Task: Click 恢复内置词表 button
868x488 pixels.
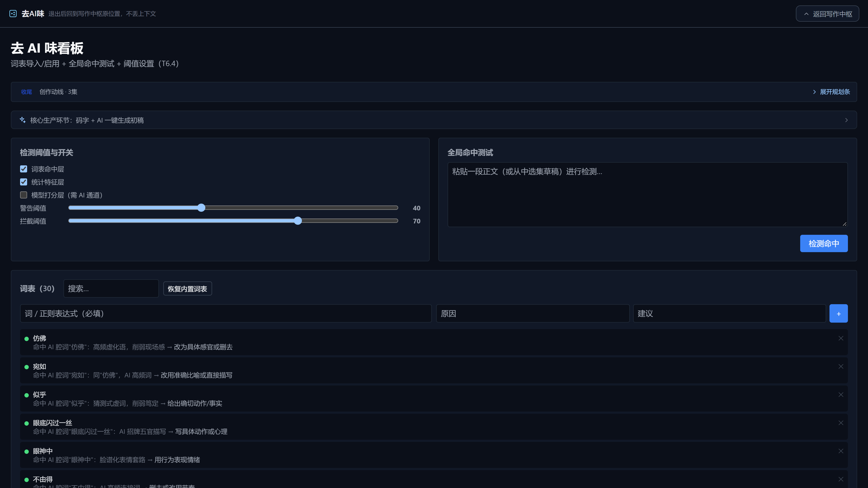Action: [187, 289]
